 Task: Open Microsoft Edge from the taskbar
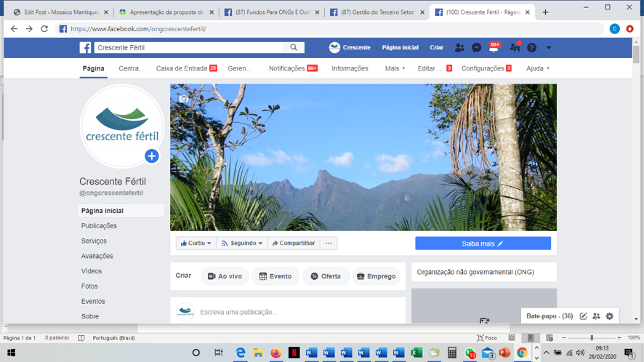click(x=241, y=353)
